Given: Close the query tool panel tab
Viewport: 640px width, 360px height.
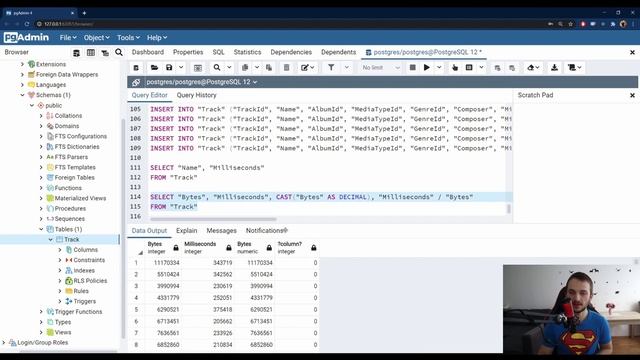Looking at the screenshot, I should [x=632, y=52].
